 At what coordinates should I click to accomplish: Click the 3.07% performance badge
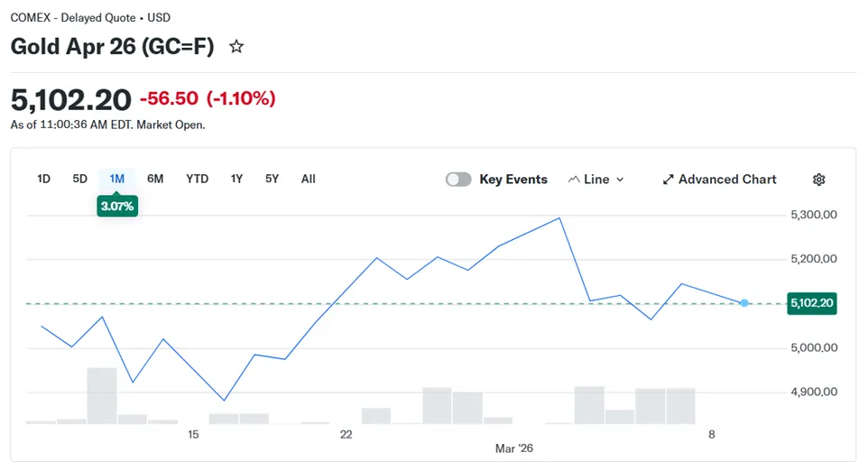pyautogui.click(x=117, y=207)
